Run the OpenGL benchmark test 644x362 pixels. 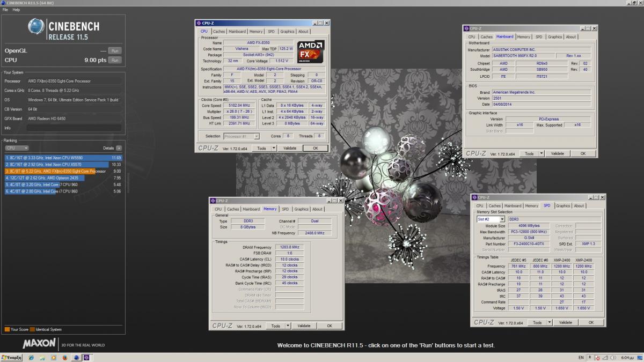pyautogui.click(x=114, y=50)
